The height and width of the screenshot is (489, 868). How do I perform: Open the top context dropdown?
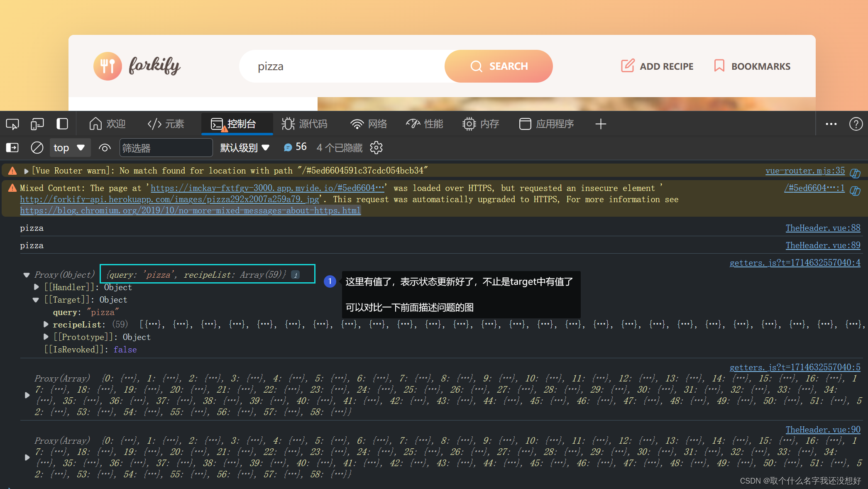point(70,147)
